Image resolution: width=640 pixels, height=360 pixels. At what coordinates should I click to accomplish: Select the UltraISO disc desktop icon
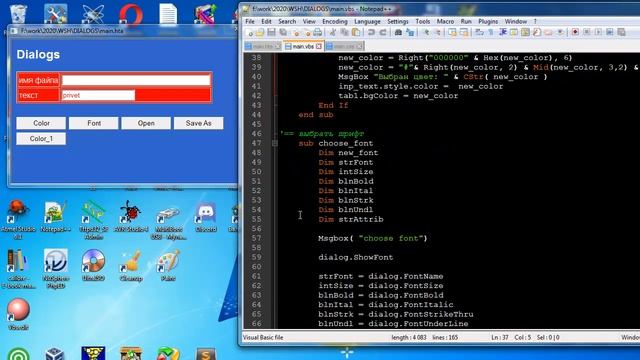93,266
